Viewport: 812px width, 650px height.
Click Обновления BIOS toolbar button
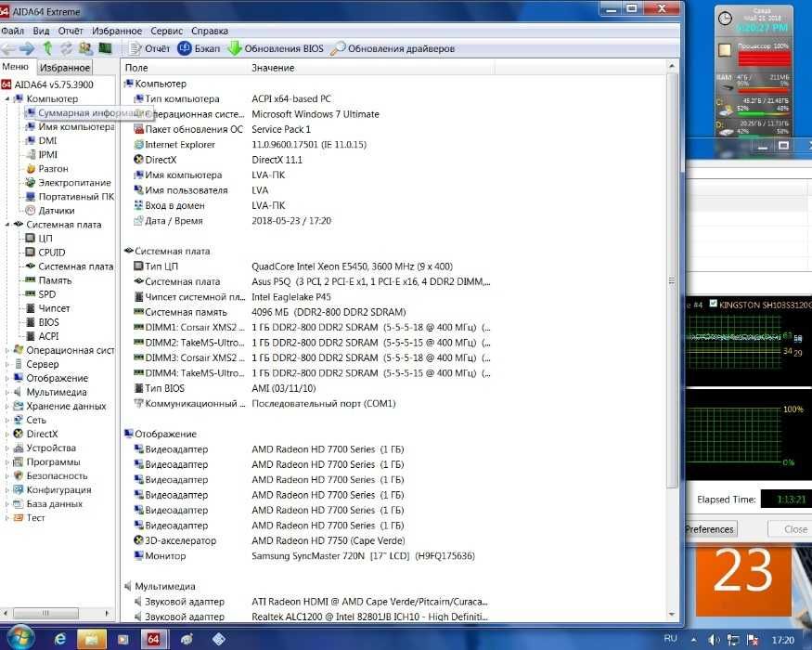pyautogui.click(x=276, y=48)
